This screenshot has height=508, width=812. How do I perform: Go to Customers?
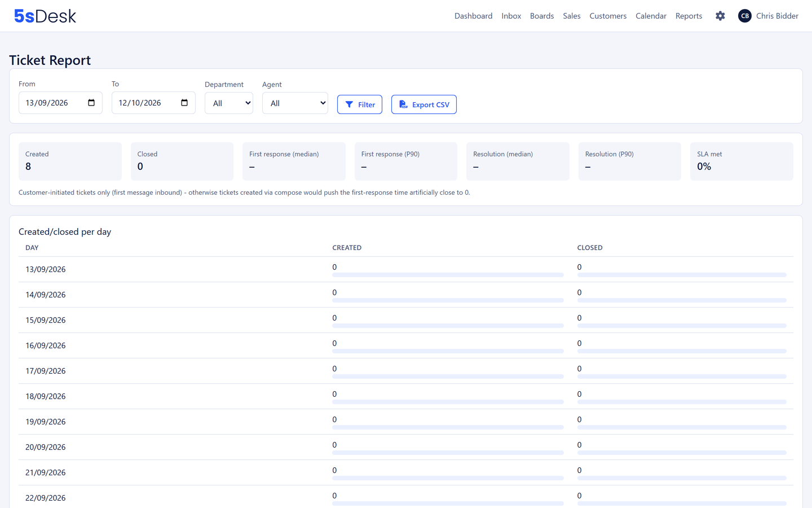[608, 16]
